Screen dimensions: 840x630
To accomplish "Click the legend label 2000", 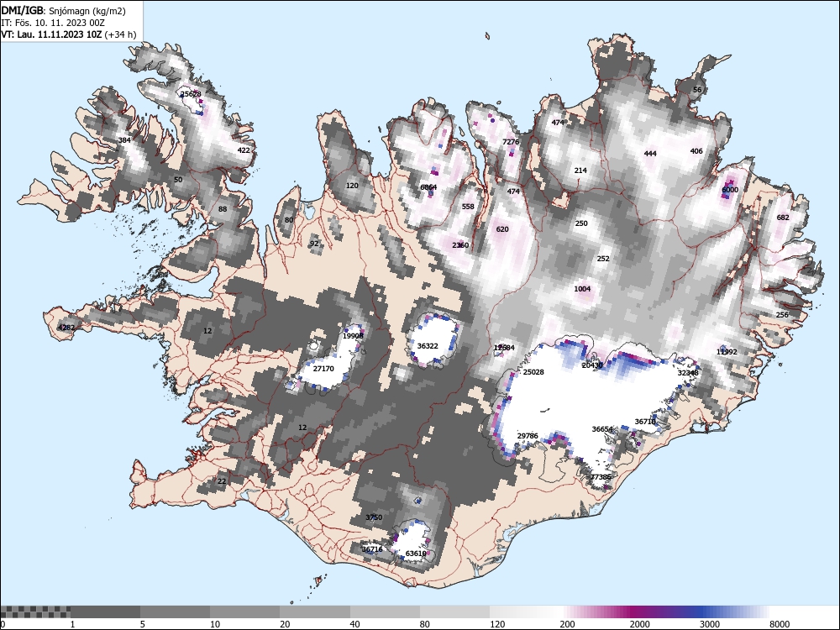I will coord(639,624).
